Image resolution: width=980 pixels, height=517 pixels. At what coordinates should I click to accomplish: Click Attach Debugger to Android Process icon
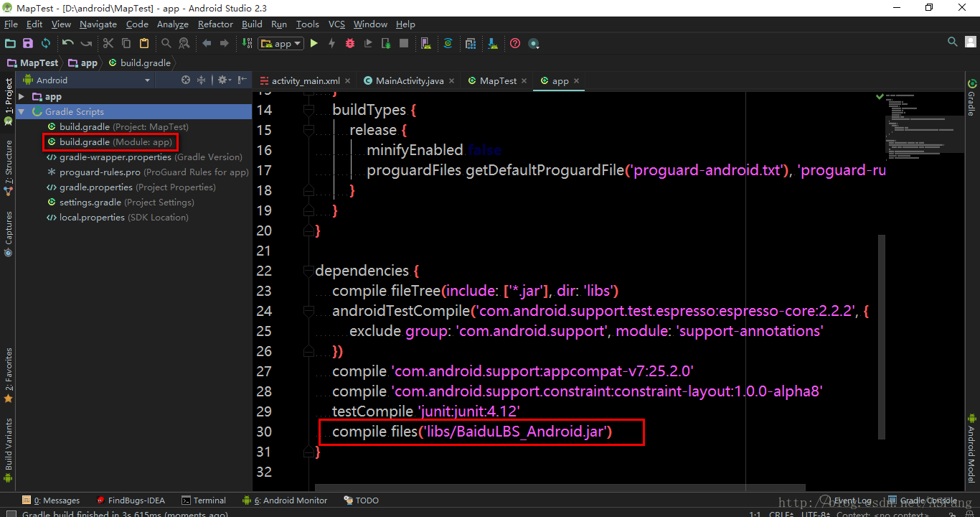(386, 43)
